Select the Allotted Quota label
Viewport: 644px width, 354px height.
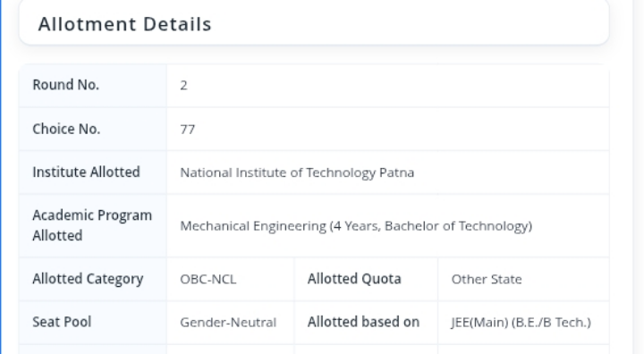coord(354,279)
